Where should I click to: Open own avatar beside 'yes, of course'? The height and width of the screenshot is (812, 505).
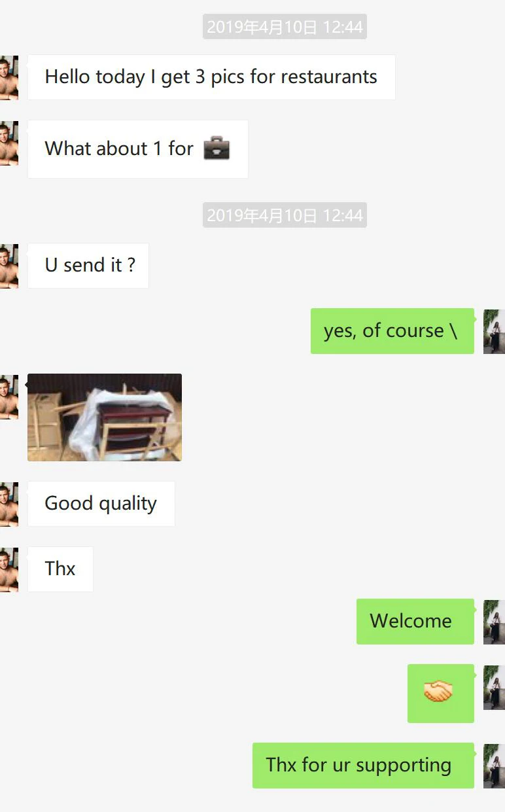pos(494,331)
